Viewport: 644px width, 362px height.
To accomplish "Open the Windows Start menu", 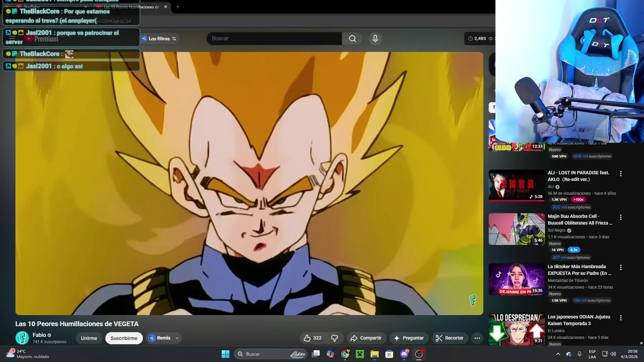I will click(225, 354).
